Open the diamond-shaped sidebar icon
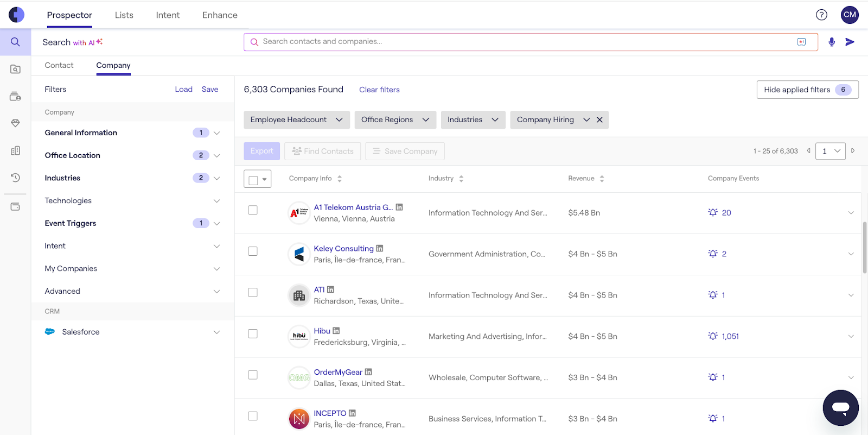868x435 pixels. [x=15, y=123]
